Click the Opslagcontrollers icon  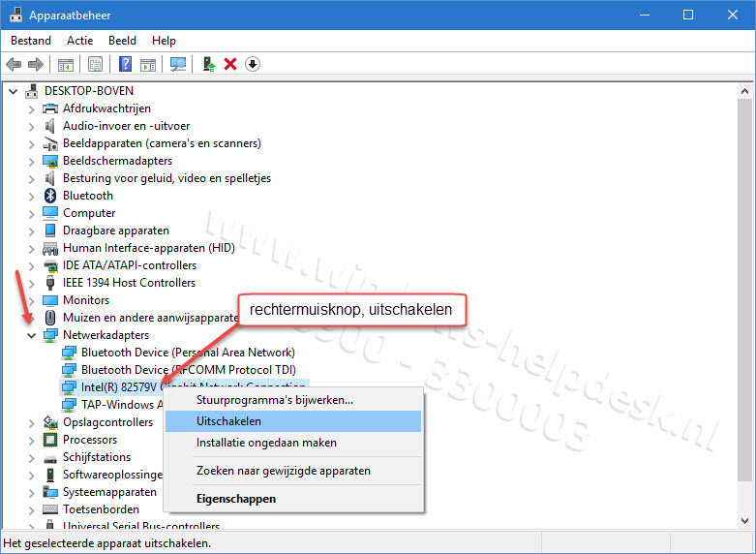pyautogui.click(x=50, y=422)
